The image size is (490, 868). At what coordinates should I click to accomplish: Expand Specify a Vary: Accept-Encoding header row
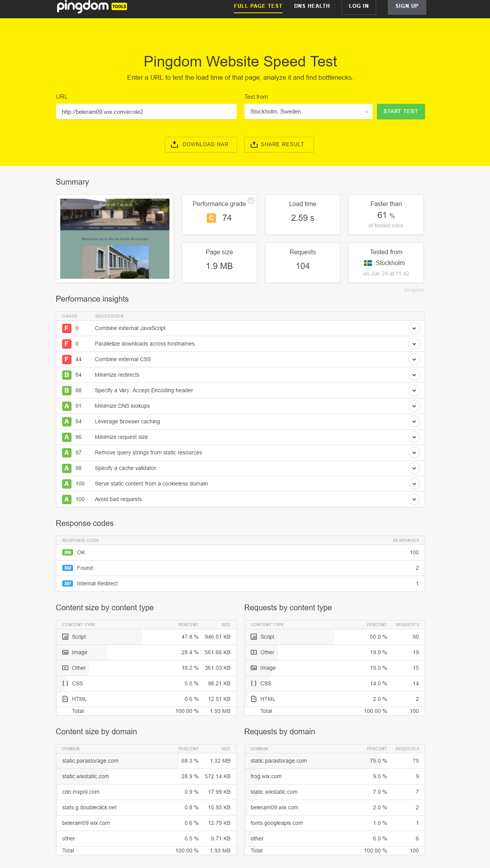coord(414,391)
